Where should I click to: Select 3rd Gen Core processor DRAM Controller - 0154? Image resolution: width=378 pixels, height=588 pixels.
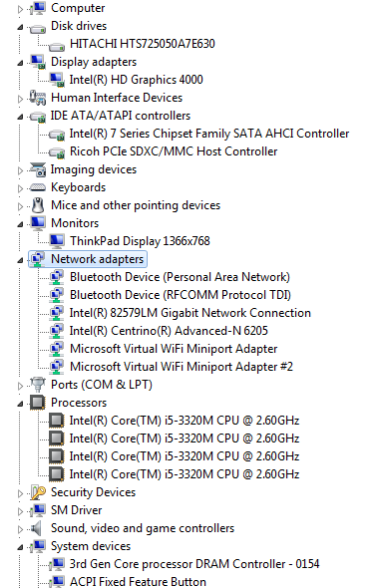click(194, 564)
